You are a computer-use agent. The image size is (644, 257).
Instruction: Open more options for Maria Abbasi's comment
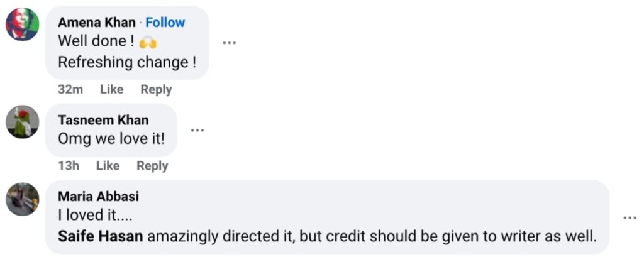click(629, 217)
